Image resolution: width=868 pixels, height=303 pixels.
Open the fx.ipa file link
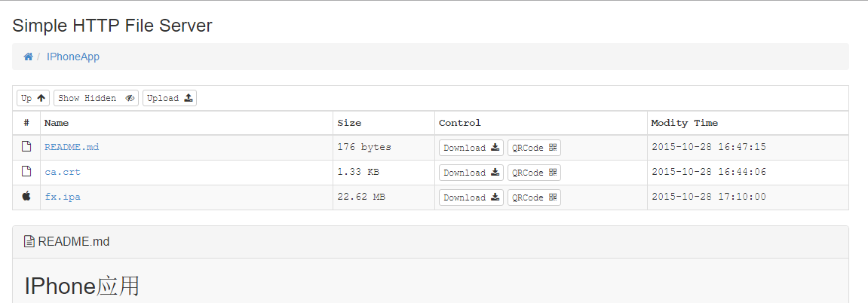click(x=63, y=197)
